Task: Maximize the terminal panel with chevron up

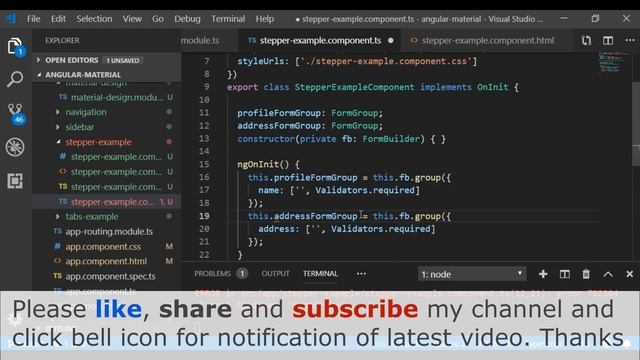Action: click(608, 274)
